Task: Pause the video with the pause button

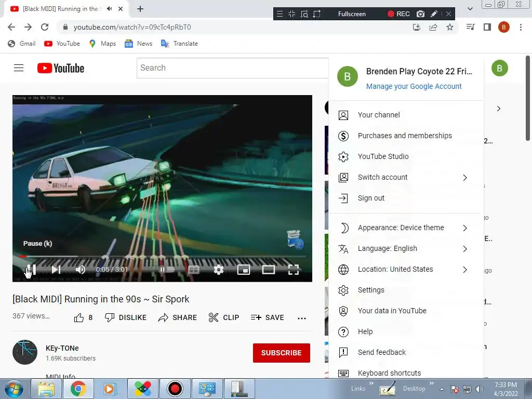Action: (31, 270)
